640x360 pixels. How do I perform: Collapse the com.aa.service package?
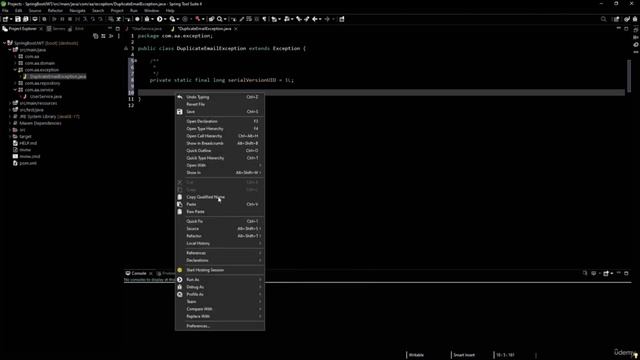coord(16,90)
